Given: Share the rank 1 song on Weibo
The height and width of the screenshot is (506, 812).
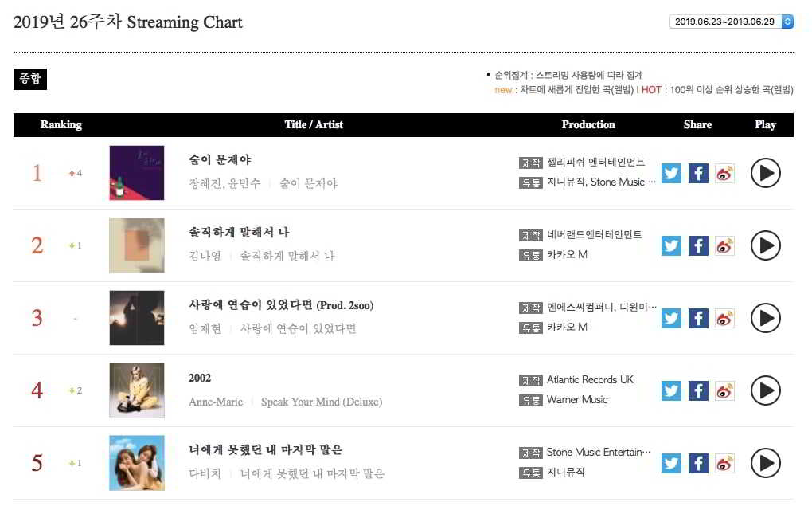Looking at the screenshot, I should pos(724,173).
